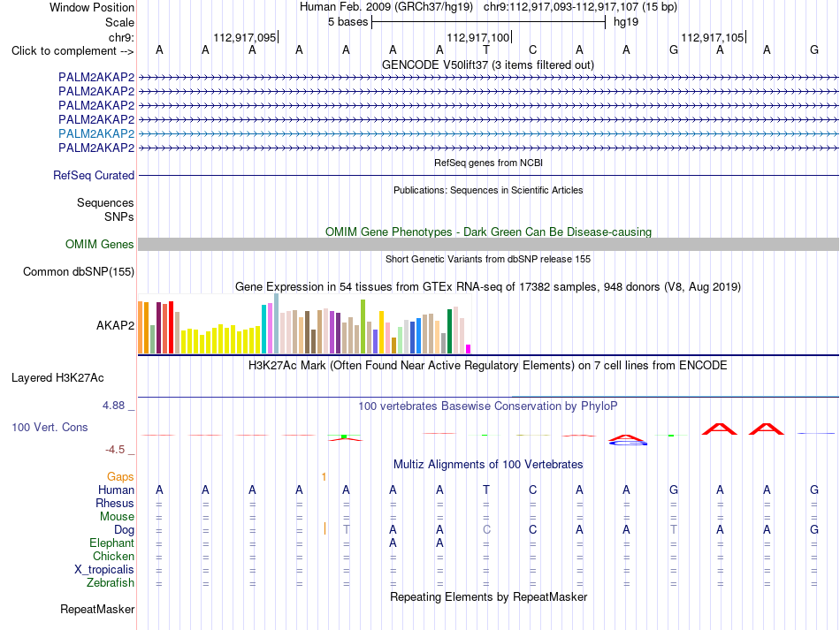The width and height of the screenshot is (840, 630).
Task: Click the tall green GTEx tissue bar
Action: pyautogui.click(x=363, y=327)
